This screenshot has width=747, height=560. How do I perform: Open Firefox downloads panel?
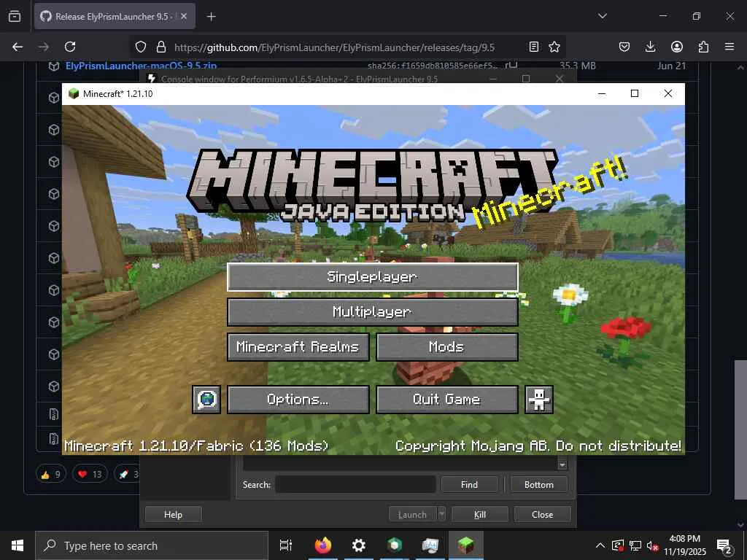click(650, 47)
